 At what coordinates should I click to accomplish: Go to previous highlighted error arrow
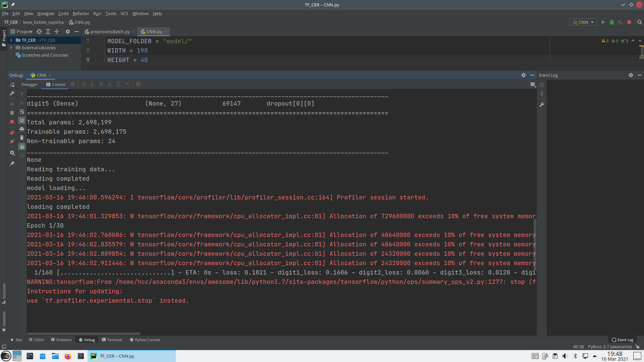pos(633,41)
